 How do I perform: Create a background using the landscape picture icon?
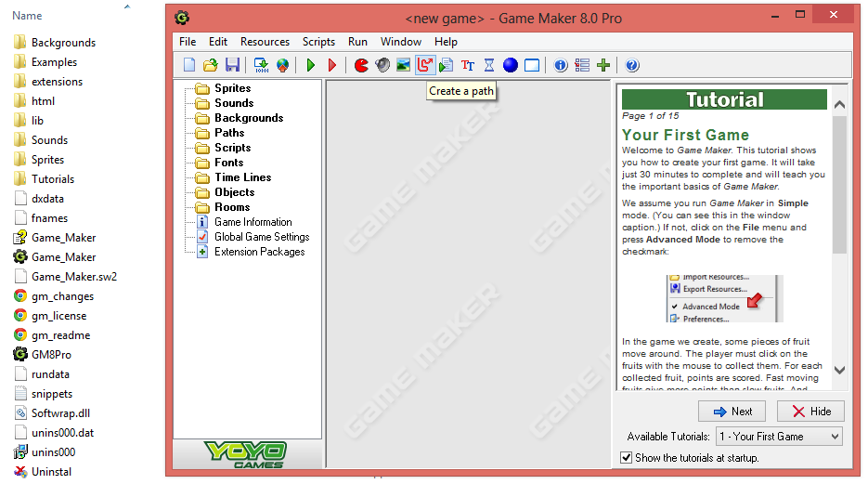(404, 65)
